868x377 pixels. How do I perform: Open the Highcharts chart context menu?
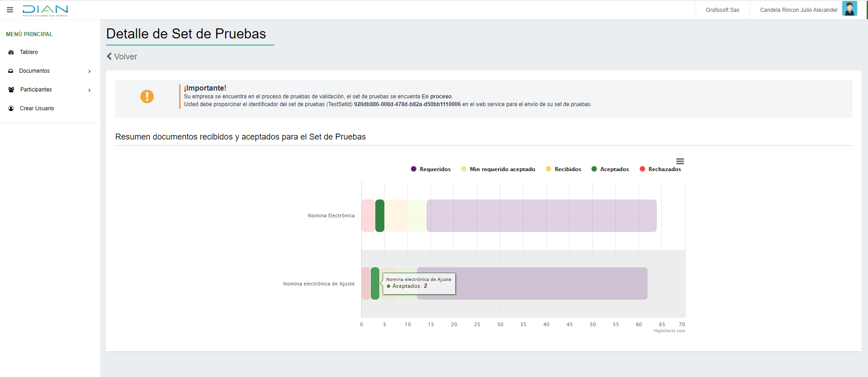point(680,161)
